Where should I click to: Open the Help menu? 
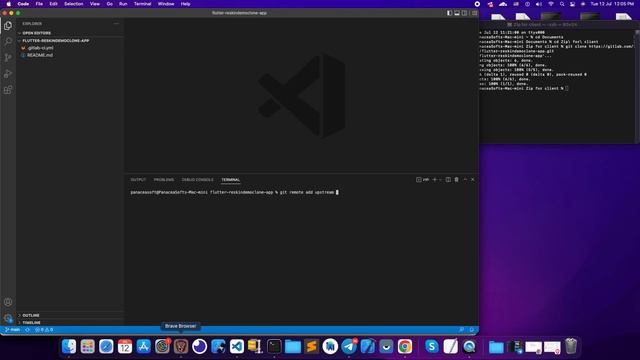(186, 4)
